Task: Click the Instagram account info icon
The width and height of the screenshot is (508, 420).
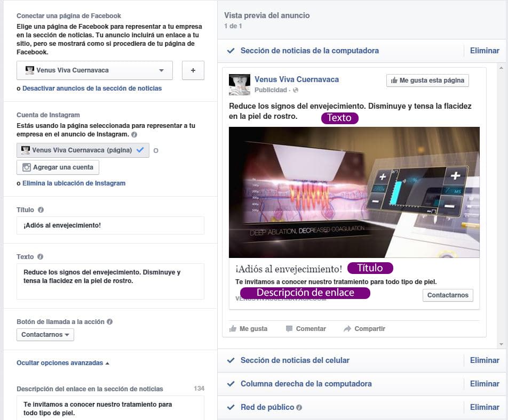Action: pos(134,134)
